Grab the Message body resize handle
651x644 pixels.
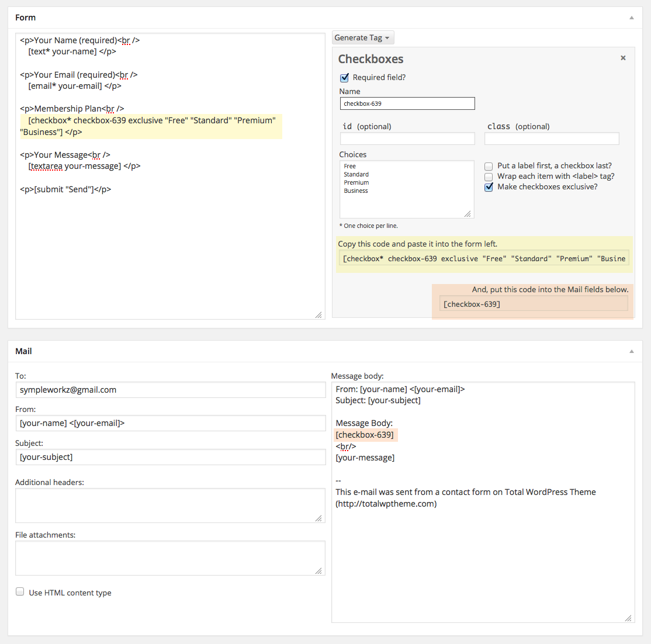[629, 618]
